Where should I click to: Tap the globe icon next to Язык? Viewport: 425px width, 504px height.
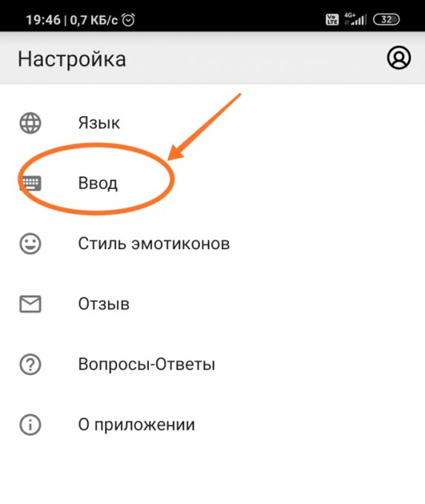(x=30, y=123)
